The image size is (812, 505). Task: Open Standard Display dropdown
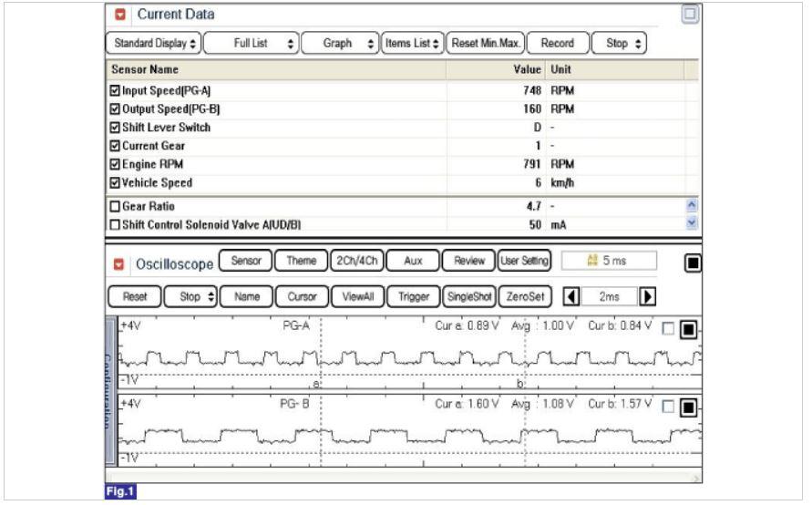click(154, 44)
